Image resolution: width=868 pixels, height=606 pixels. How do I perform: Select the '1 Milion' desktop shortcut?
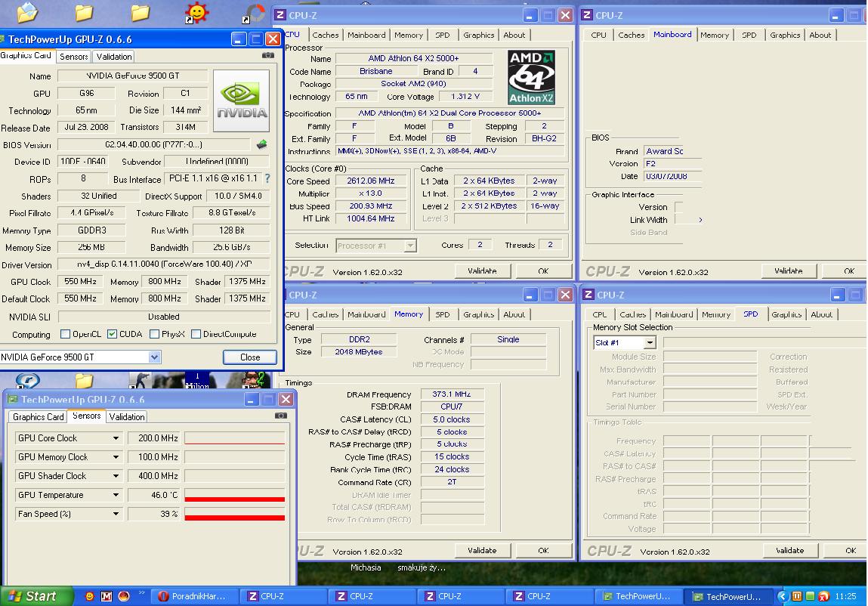(197, 380)
